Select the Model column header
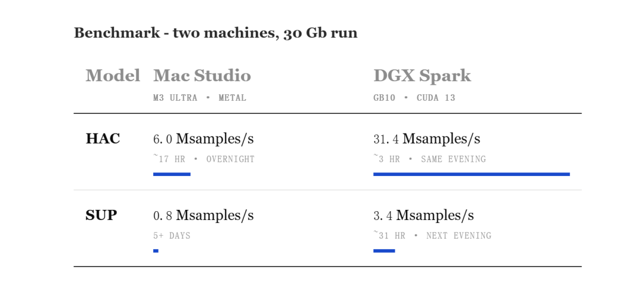This screenshot has height=297, width=644. pos(113,76)
